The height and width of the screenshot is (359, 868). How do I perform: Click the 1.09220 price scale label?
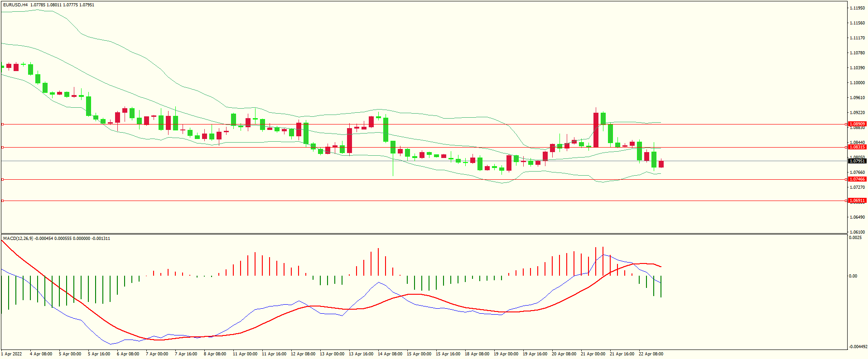pyautogui.click(x=858, y=113)
